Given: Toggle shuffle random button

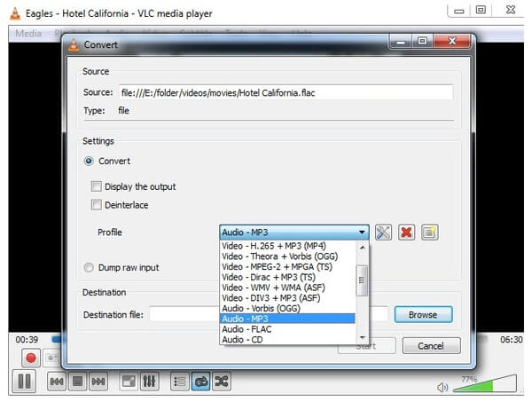Looking at the screenshot, I should click(x=221, y=382).
